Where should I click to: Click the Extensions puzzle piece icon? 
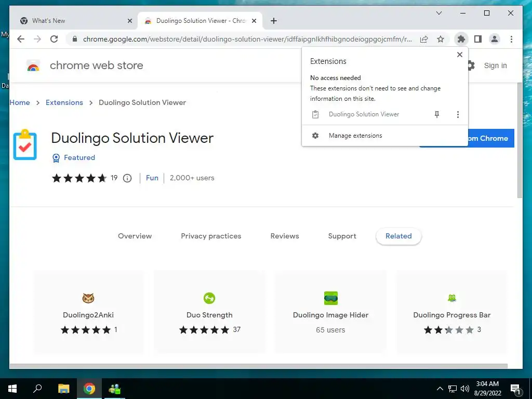pos(461,39)
